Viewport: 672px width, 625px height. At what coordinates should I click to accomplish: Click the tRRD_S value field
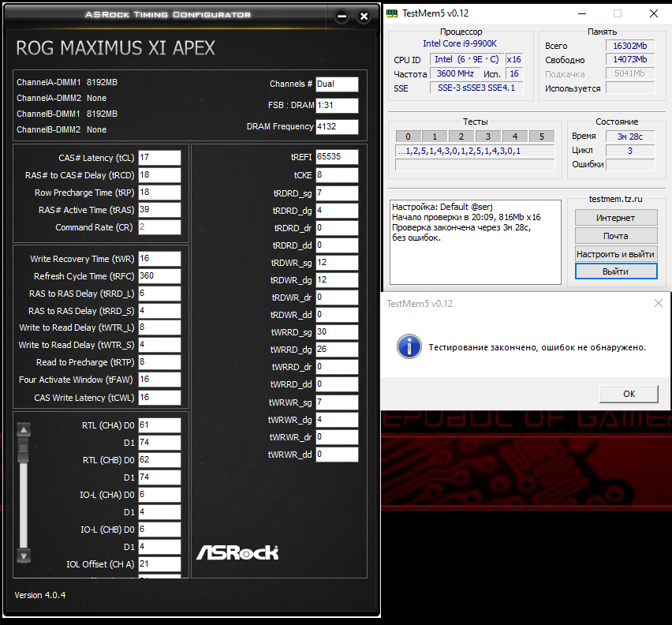(x=159, y=310)
